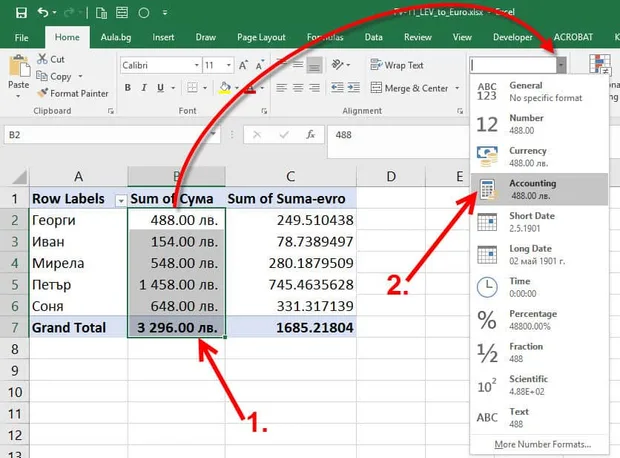The height and width of the screenshot is (458, 620).
Task: Open Conditional Formatting icon
Action: [x=599, y=64]
